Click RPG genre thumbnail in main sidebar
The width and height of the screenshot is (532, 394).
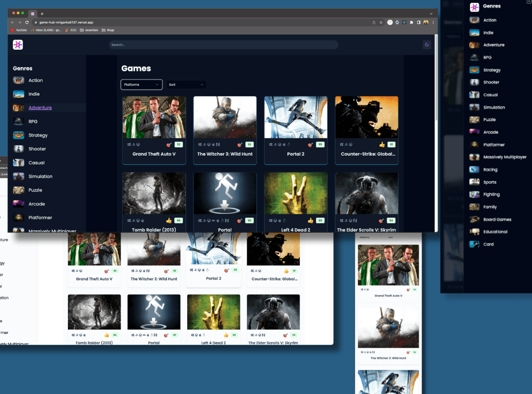click(x=18, y=122)
